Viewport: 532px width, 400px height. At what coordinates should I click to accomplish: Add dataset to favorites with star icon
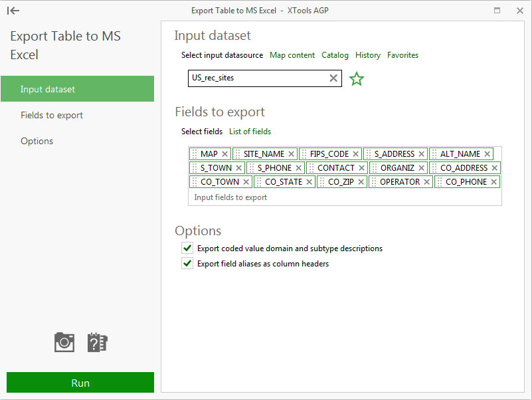357,79
